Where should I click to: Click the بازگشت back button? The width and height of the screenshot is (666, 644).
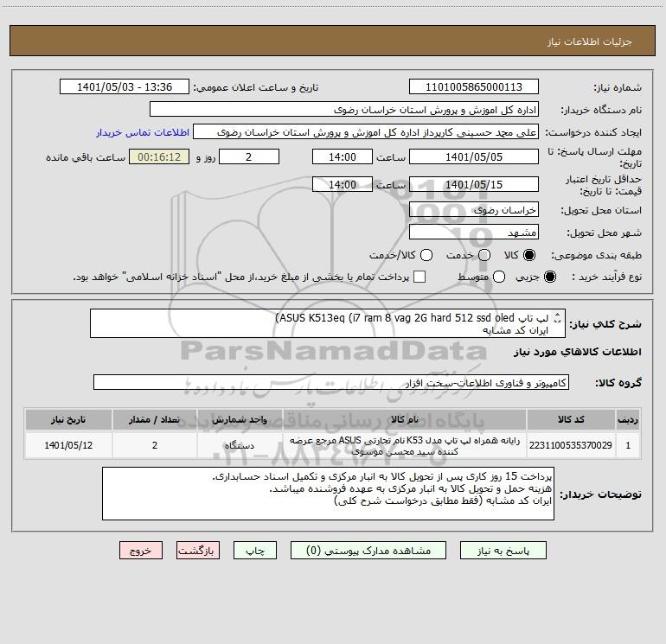198,551
